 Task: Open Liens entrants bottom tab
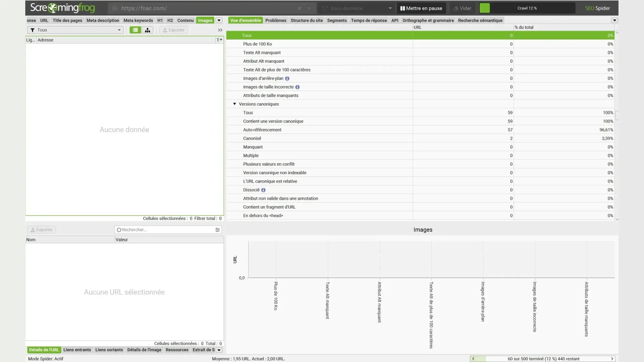tap(77, 350)
